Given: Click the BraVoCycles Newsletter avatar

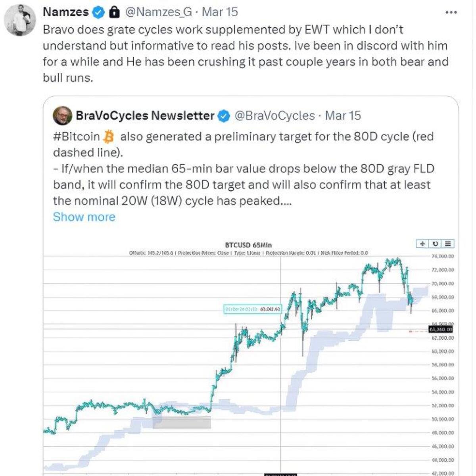Looking at the screenshot, I should pyautogui.click(x=62, y=116).
